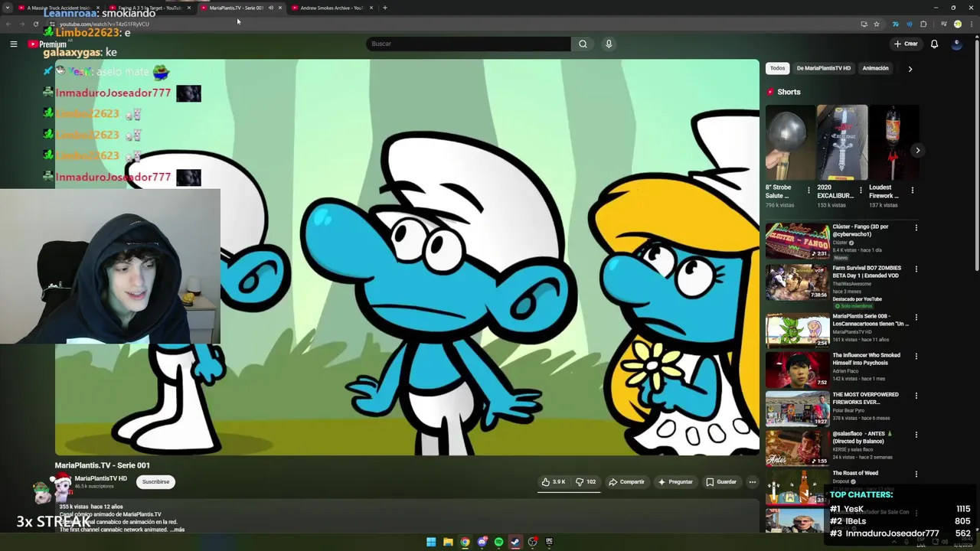This screenshot has width=980, height=551.
Task: Close the MariaPlantis.TV browser tab
Action: point(280,8)
